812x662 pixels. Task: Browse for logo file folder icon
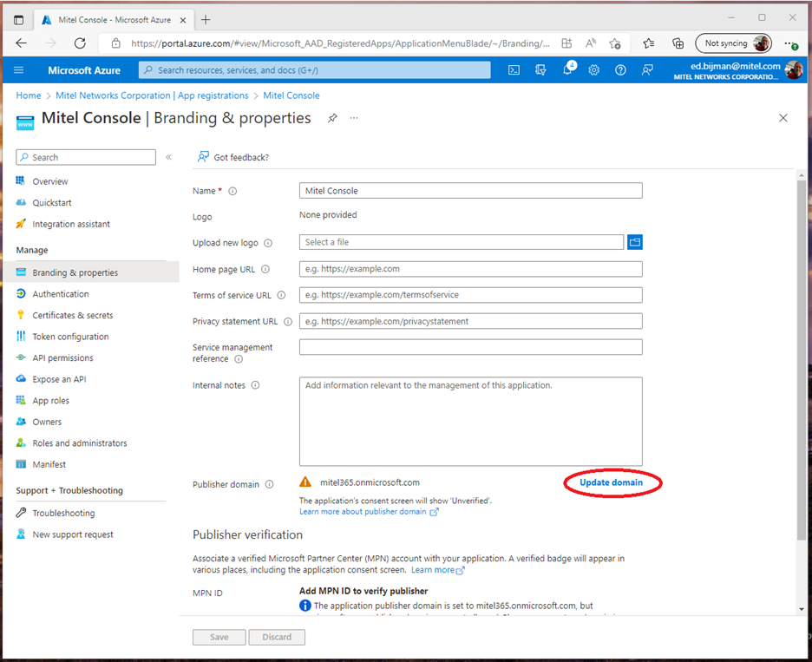pos(634,242)
